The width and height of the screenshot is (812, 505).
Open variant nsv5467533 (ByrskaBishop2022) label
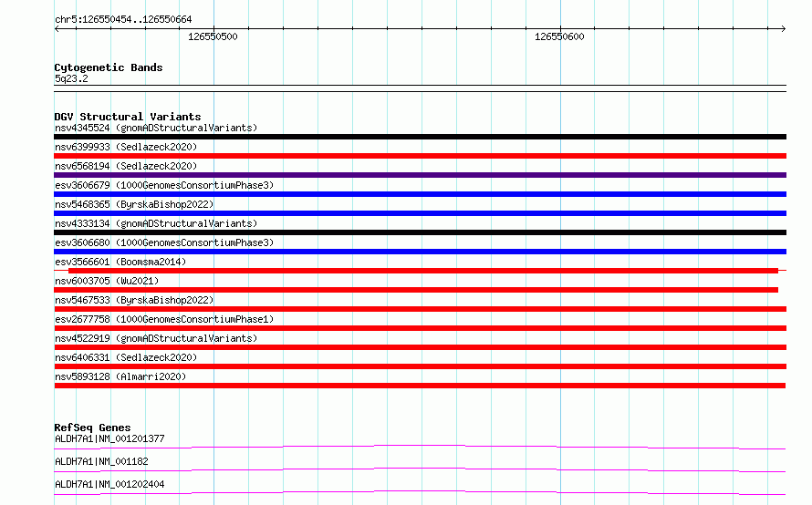(134, 300)
